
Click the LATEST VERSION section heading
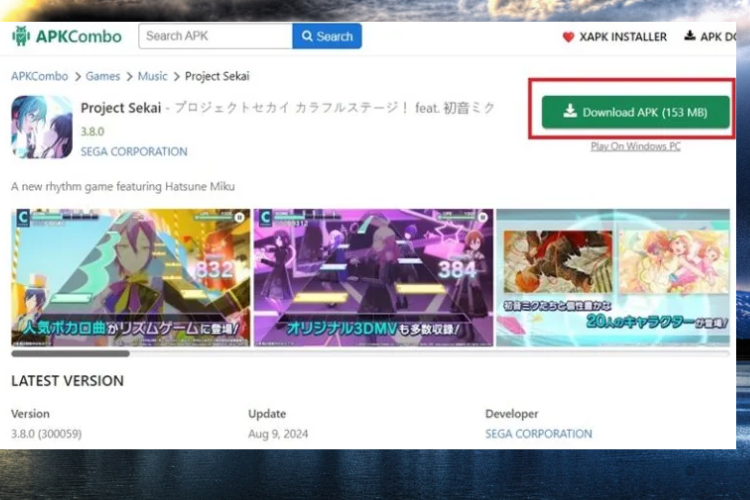[67, 381]
